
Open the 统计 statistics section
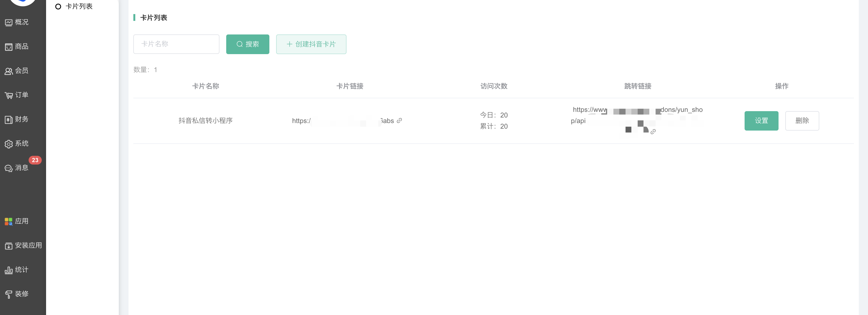17,270
